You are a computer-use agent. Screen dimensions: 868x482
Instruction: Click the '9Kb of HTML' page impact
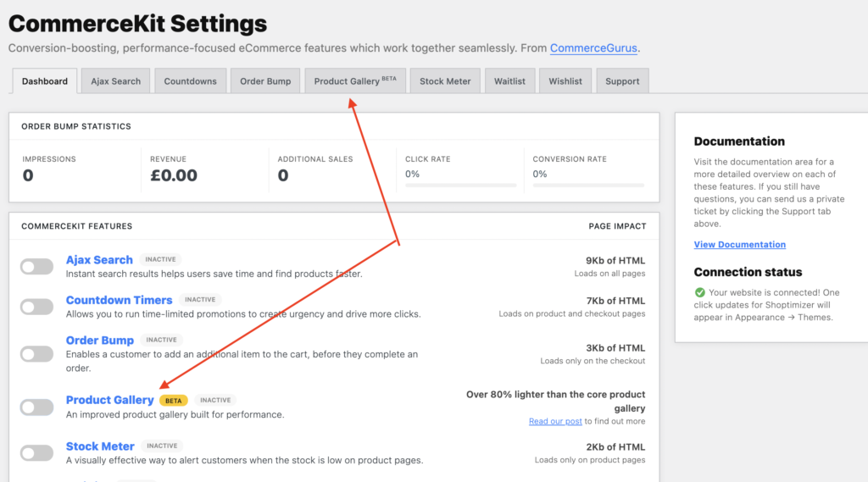(x=615, y=261)
